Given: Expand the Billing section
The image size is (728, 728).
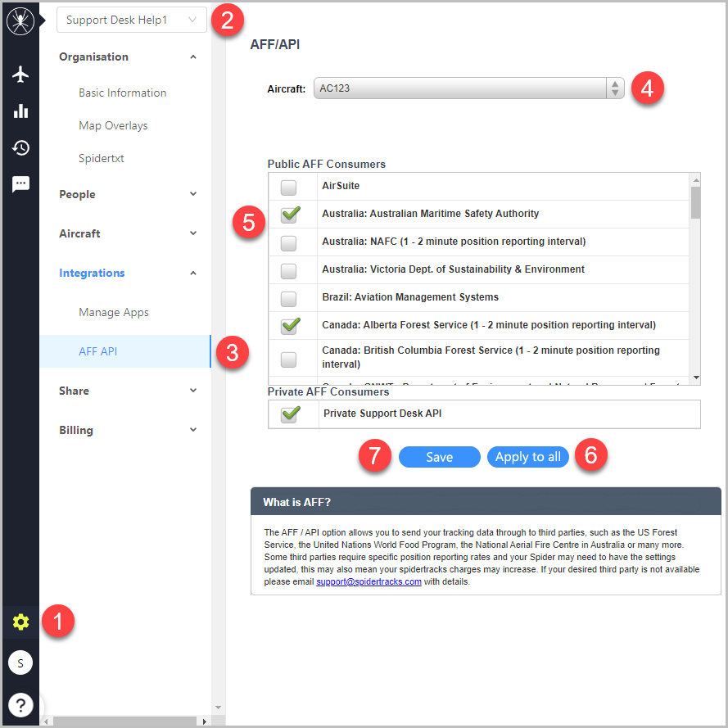Looking at the screenshot, I should click(x=128, y=430).
